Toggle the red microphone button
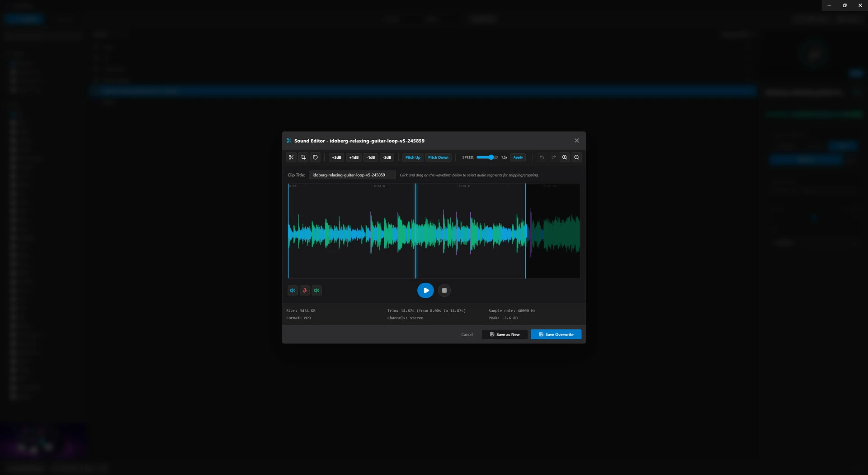868x475 pixels. click(x=305, y=290)
